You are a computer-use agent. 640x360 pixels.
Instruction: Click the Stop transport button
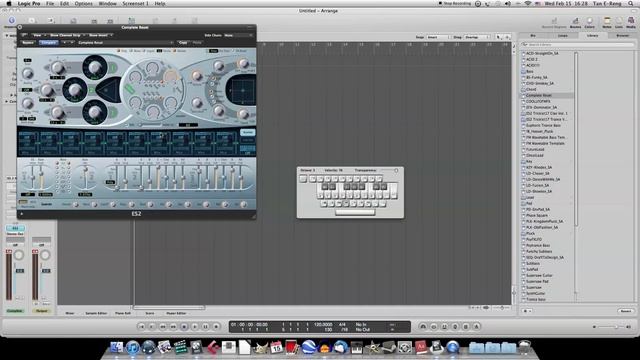(184, 327)
